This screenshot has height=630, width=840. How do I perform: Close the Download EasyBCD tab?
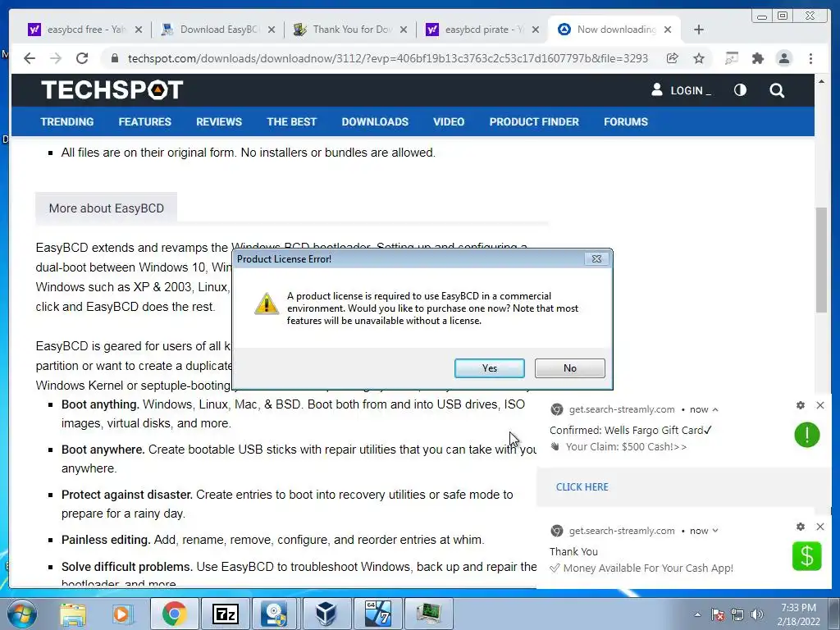[x=272, y=30]
